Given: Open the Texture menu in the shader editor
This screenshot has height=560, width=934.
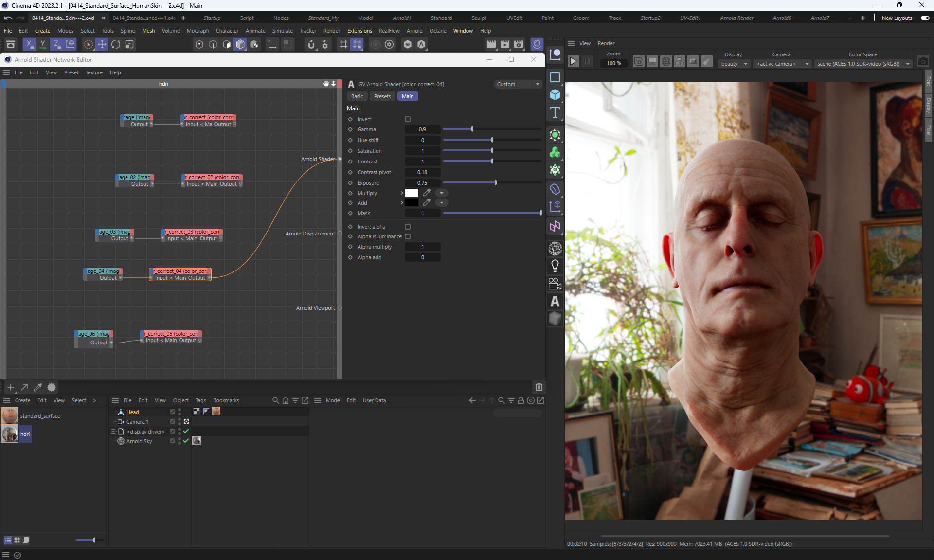Looking at the screenshot, I should tap(94, 72).
